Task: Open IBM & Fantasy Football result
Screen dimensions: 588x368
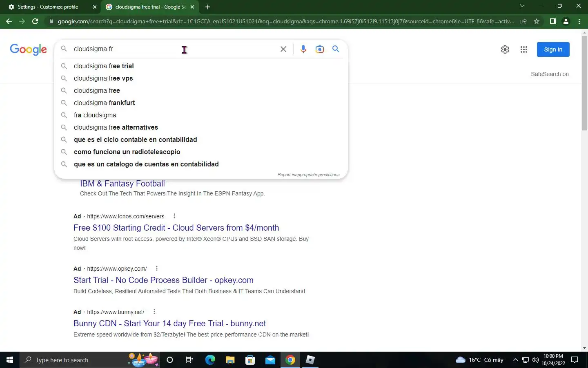Action: pyautogui.click(x=122, y=184)
